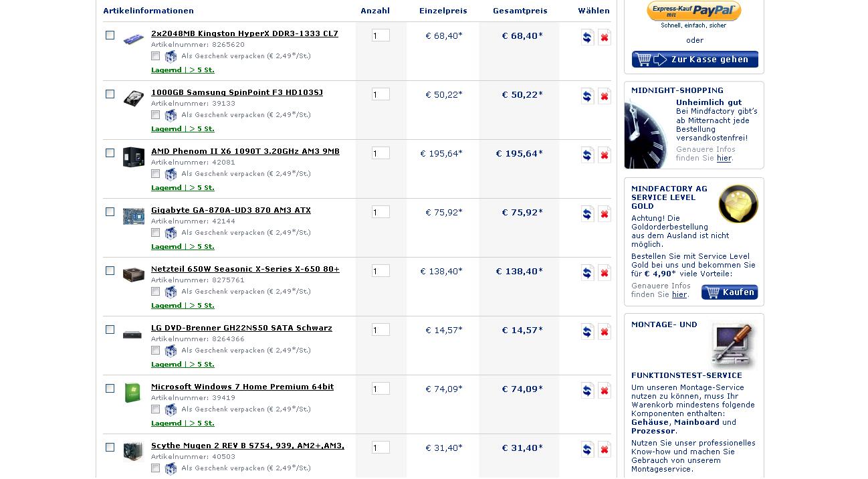Click Kaufen button for Service Level Gold
This screenshot has width=868, height=479.
tap(730, 292)
